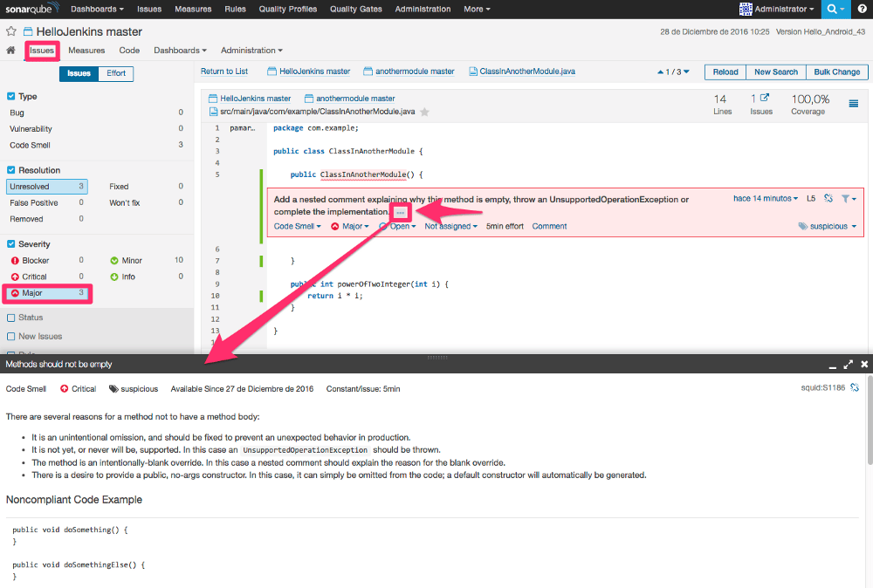Click the Bulk Change button
The height and width of the screenshot is (588, 873).
(837, 72)
